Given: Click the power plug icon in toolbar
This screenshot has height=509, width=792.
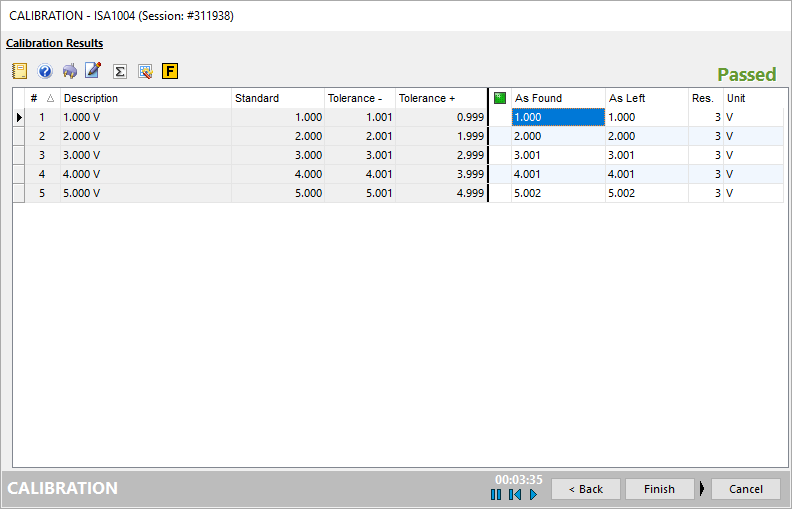Looking at the screenshot, I should click(x=69, y=71).
